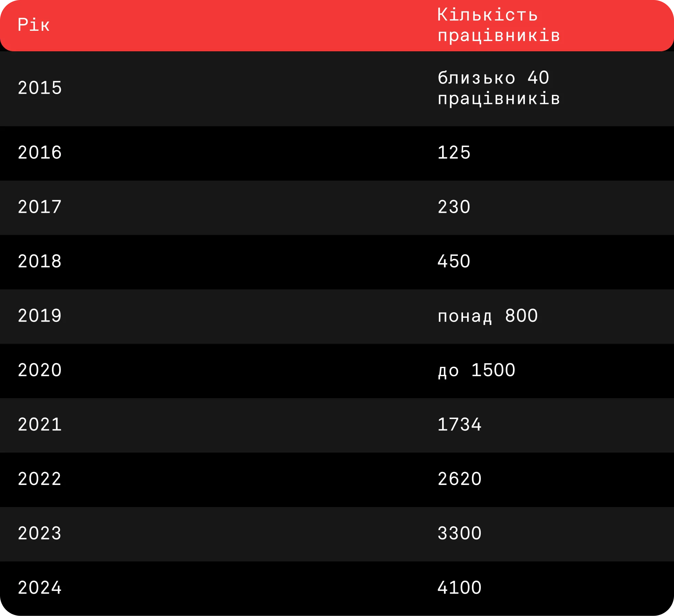Select the 2020 year cell
The width and height of the screenshot is (674, 616).
(x=40, y=370)
